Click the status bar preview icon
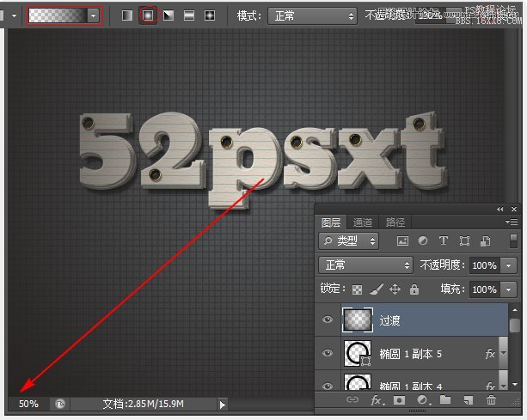Screen dimensions: 527x420 click(60, 404)
